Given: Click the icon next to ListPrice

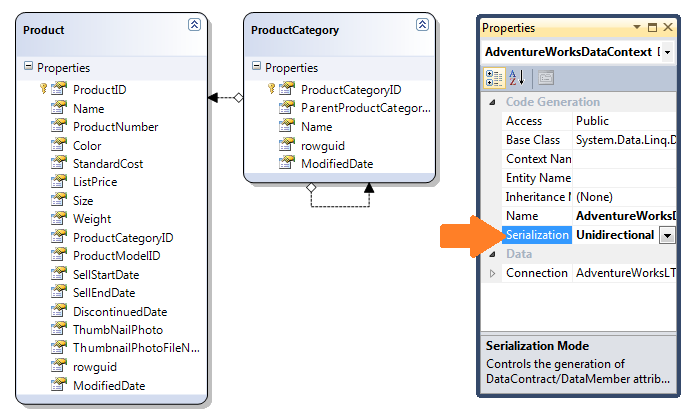Looking at the screenshot, I should [59, 181].
